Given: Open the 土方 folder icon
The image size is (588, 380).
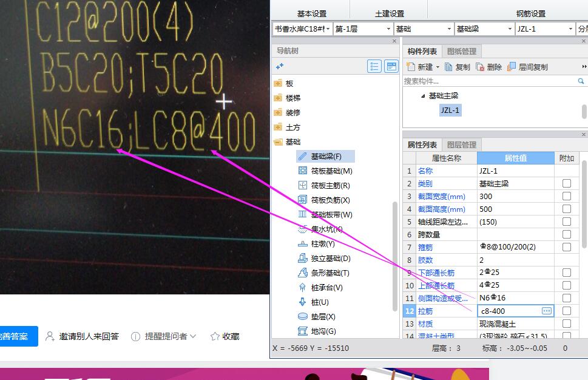Looking at the screenshot, I should [x=278, y=127].
